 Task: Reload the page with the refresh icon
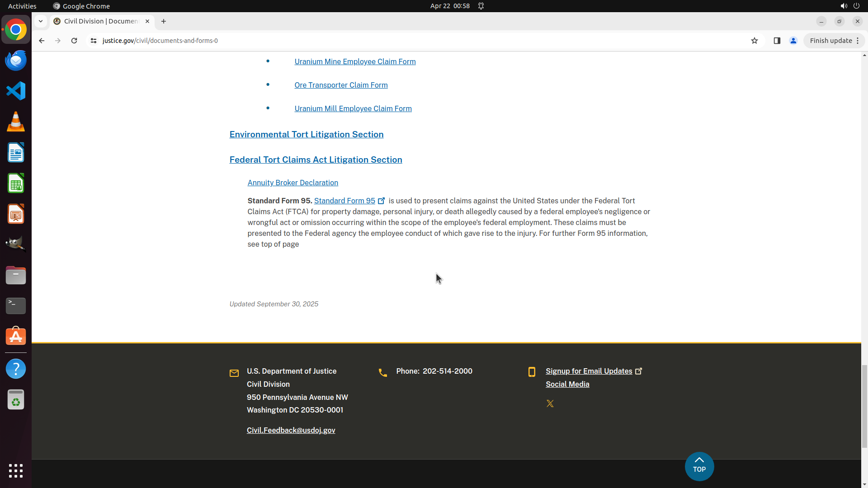pyautogui.click(x=74, y=41)
